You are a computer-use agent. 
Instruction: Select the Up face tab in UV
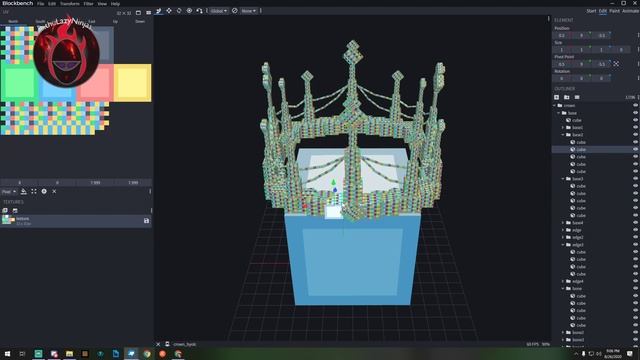click(115, 21)
